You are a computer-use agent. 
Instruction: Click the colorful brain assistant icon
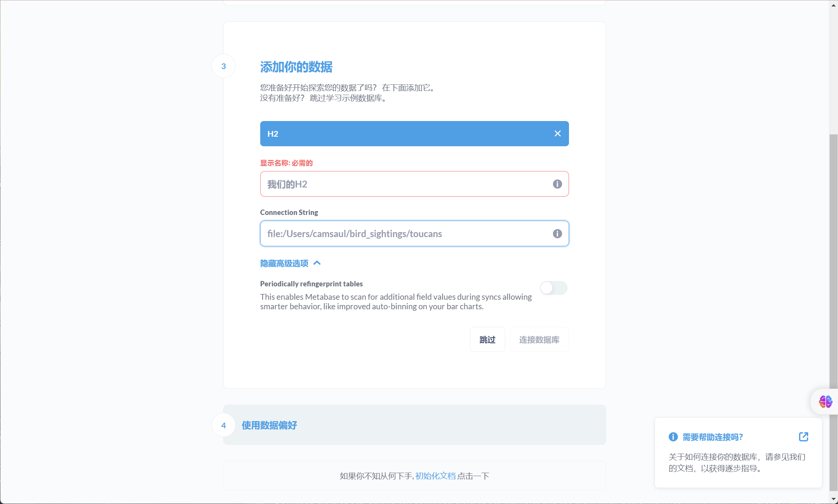click(825, 402)
